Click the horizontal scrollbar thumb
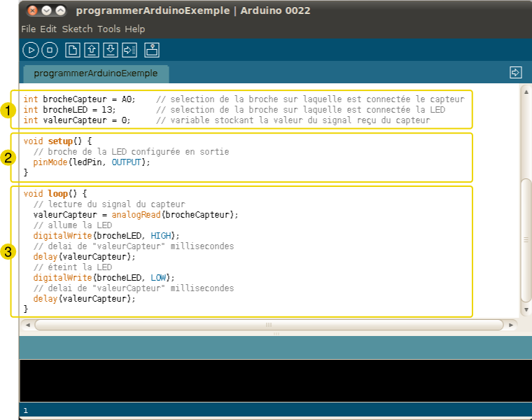Image resolution: width=532 pixels, height=420 pixels. point(269,325)
